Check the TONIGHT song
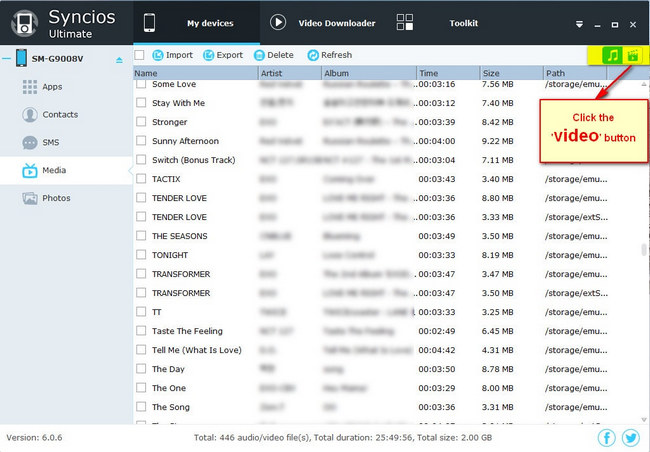 click(141, 255)
